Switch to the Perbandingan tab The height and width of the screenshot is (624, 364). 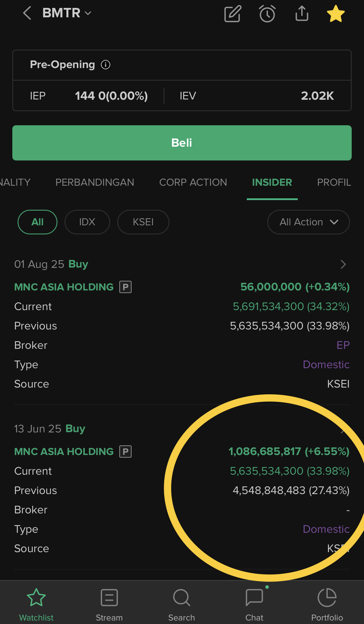coord(95,182)
